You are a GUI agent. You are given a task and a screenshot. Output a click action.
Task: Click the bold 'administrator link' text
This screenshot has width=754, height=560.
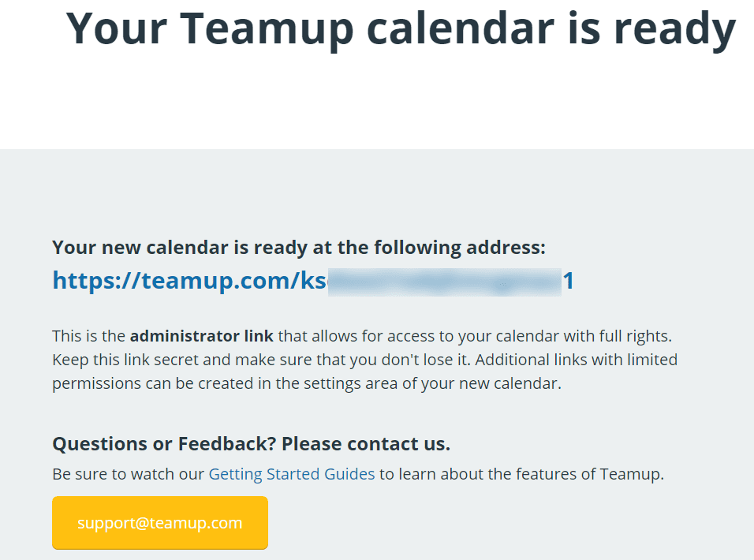pos(201,336)
